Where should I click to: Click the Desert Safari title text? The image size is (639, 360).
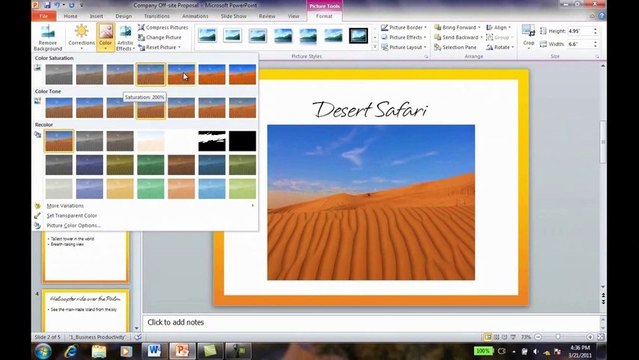click(x=370, y=109)
